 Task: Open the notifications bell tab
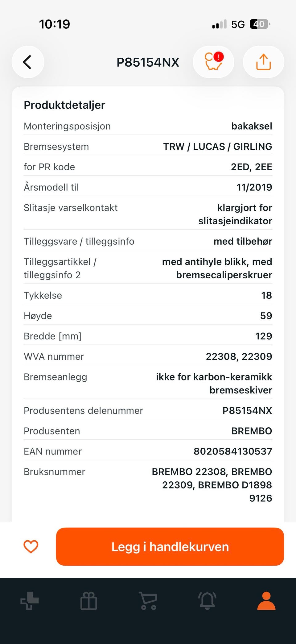[207, 600]
